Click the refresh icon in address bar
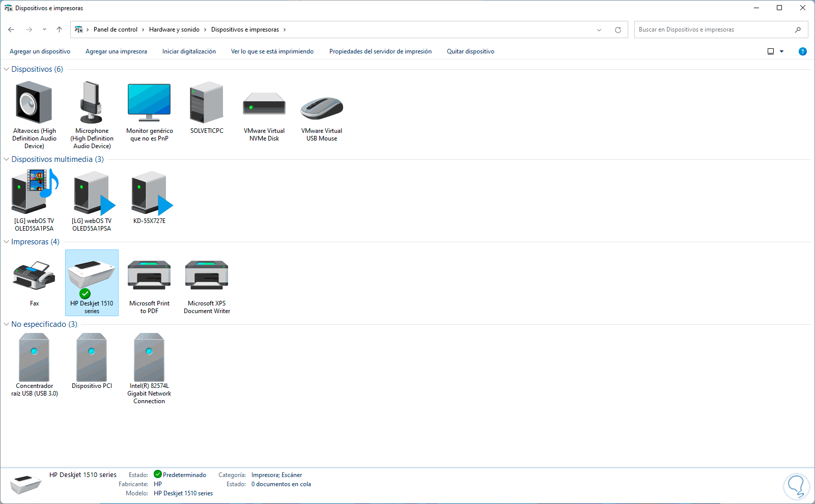 point(618,30)
